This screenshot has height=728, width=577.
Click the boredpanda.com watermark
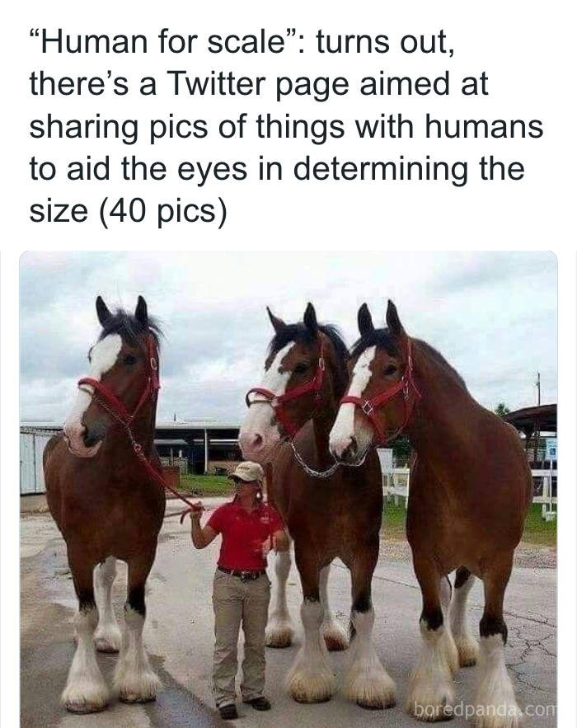[x=485, y=709]
